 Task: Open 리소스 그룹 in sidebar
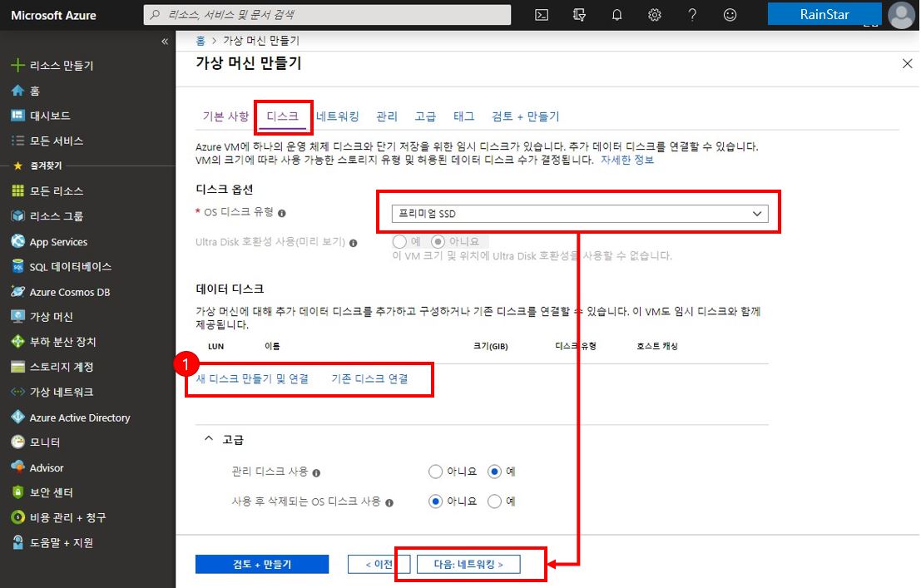(x=47, y=216)
